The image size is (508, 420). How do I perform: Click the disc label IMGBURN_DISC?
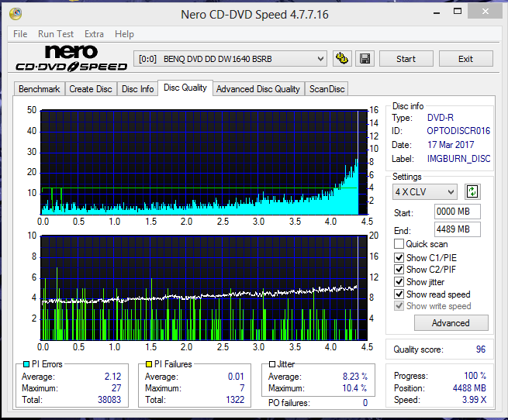[x=459, y=159]
